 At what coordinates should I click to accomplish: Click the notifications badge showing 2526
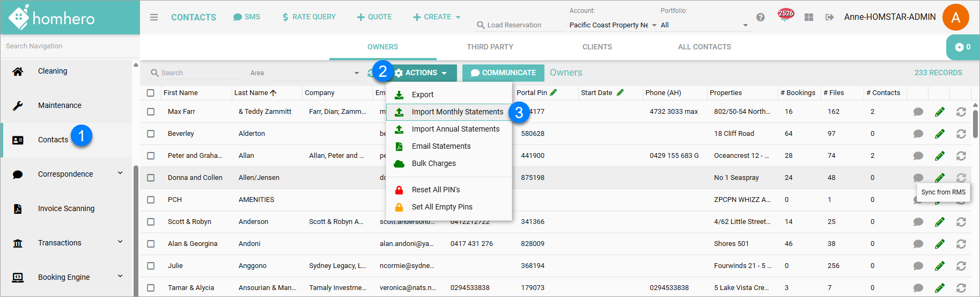tap(785, 15)
